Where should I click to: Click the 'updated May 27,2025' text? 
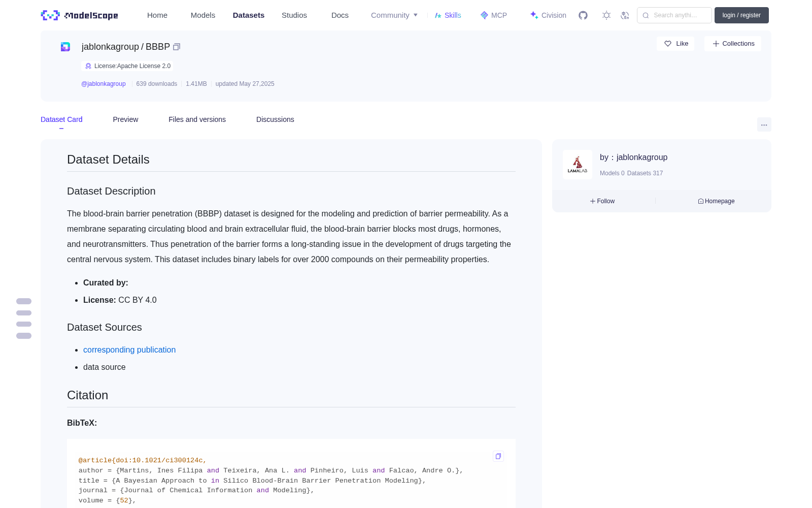245,84
